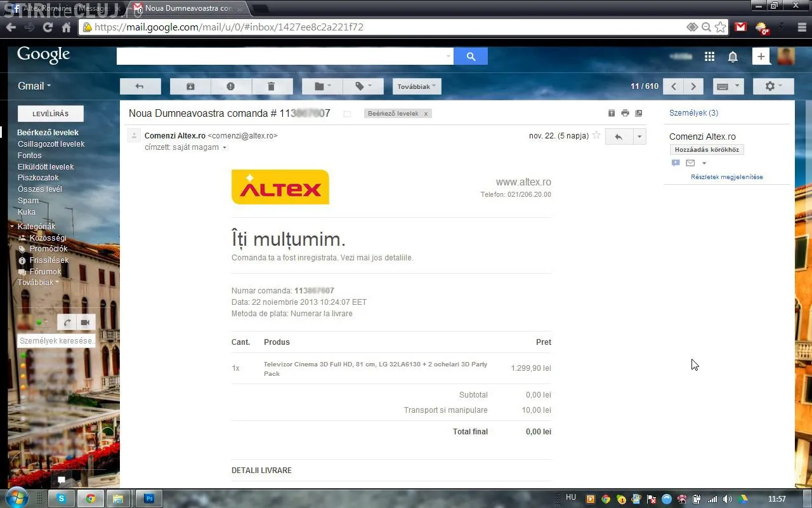Print the email using the printer icon
This screenshot has width=812, height=508.
coord(625,113)
